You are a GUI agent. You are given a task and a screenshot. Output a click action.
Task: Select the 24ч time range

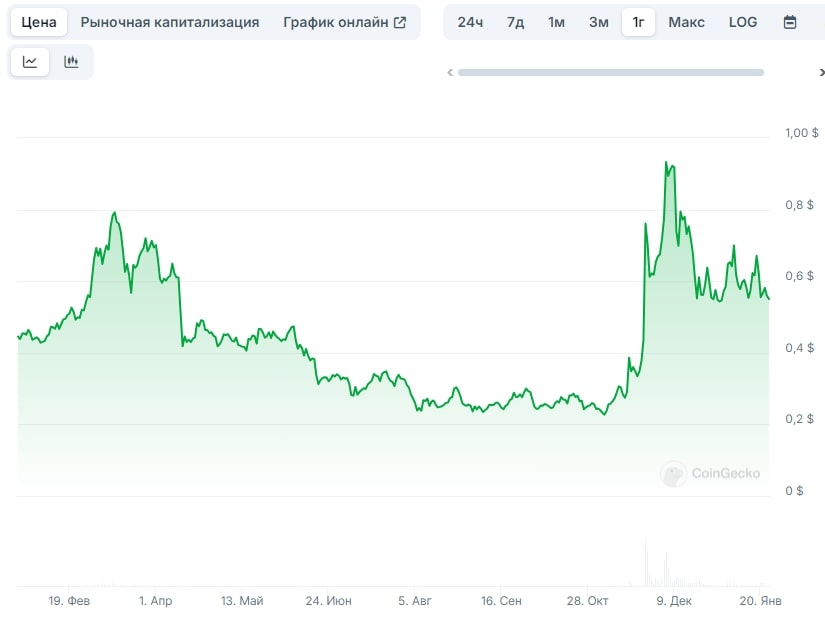pos(470,22)
